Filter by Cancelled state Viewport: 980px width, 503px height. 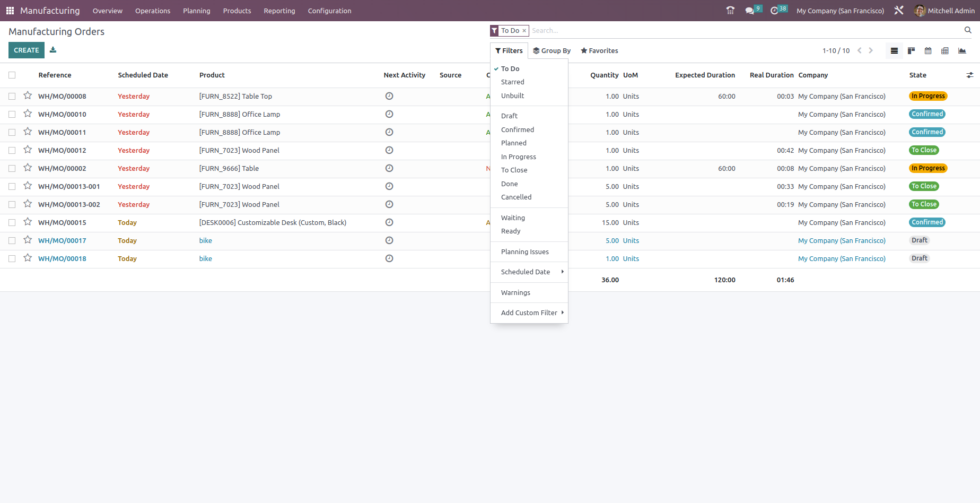click(529, 197)
